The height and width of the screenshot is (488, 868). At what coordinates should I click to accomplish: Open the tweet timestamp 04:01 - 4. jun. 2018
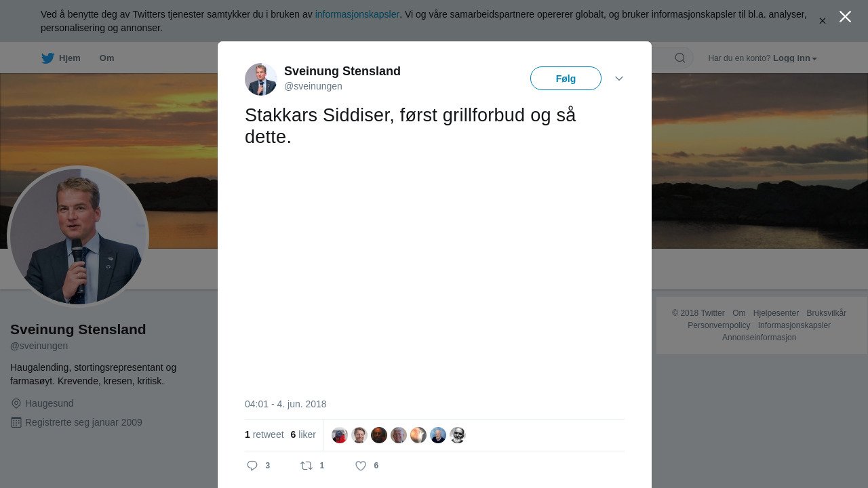point(285,404)
